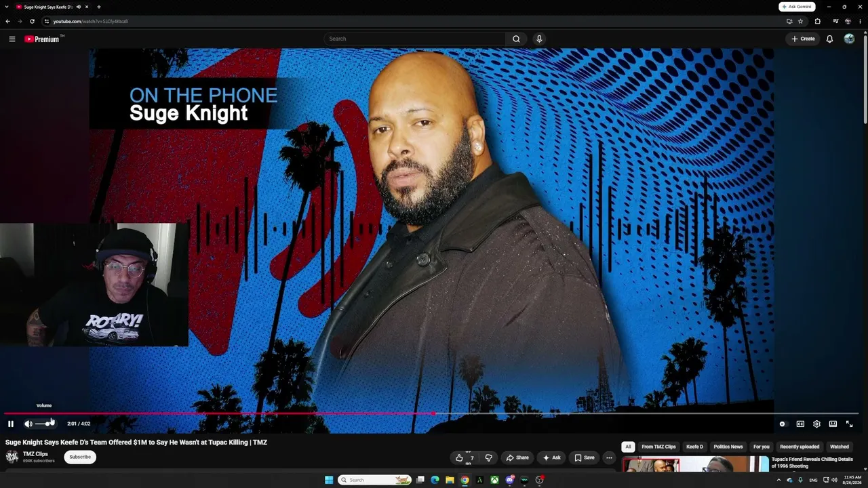The width and height of the screenshot is (868, 488).
Task: Open the Chrome tab search dropdown arrow
Action: [6, 7]
